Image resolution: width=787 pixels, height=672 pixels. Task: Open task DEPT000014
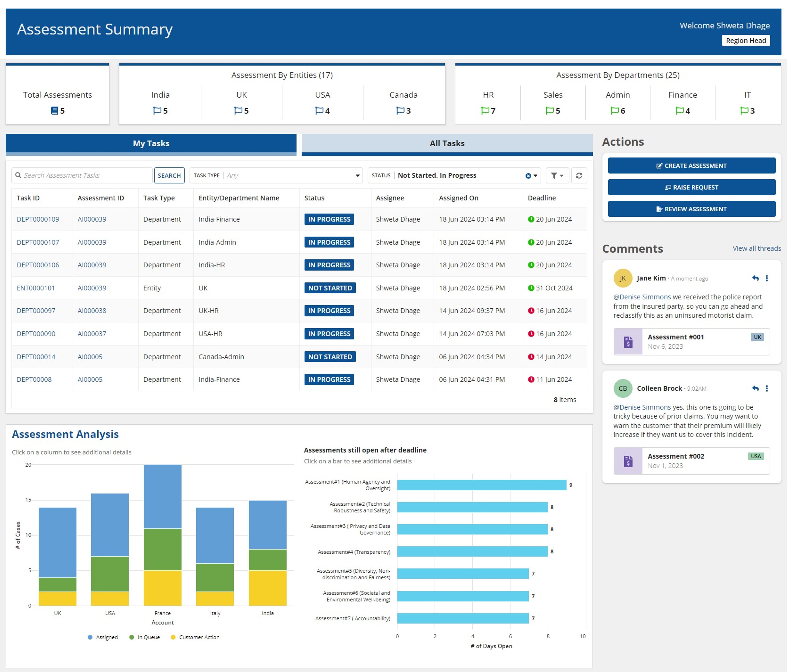(36, 357)
